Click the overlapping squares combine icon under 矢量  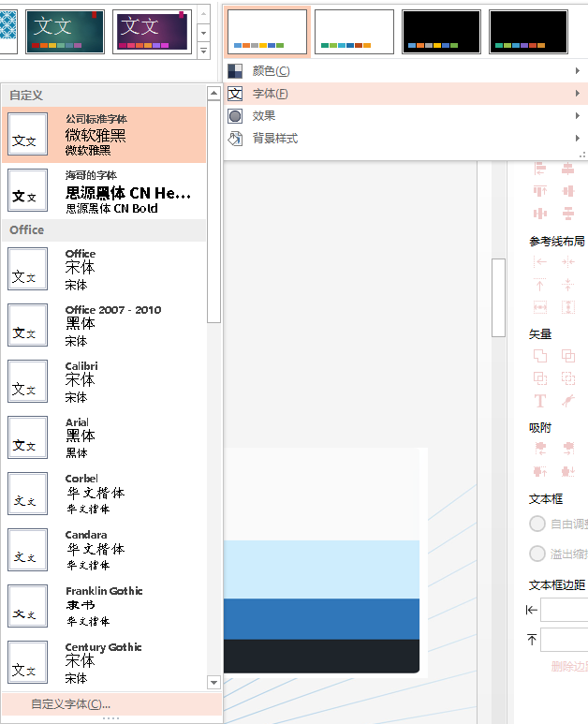pyautogui.click(x=568, y=356)
